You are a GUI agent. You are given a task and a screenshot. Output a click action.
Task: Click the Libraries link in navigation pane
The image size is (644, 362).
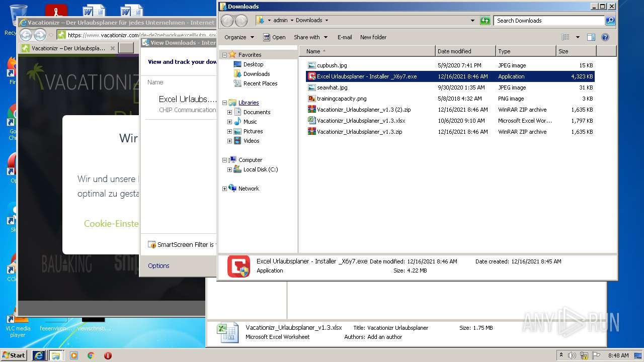coord(249,103)
